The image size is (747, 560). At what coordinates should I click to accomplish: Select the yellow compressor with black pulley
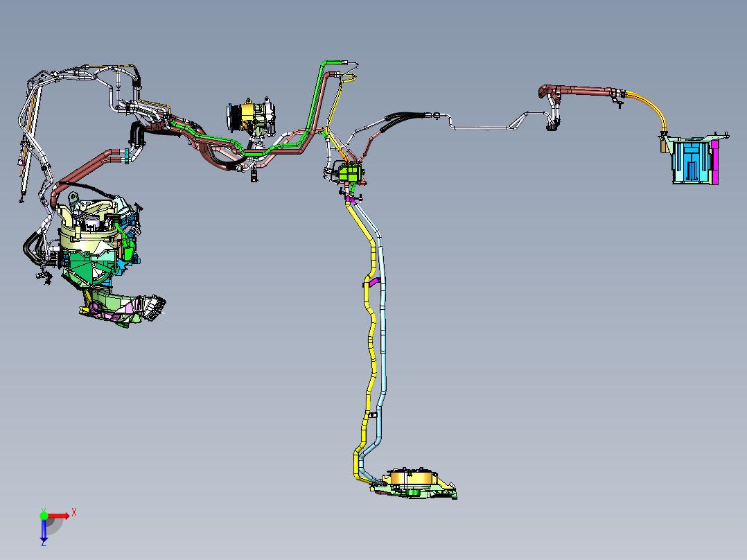coord(251,116)
